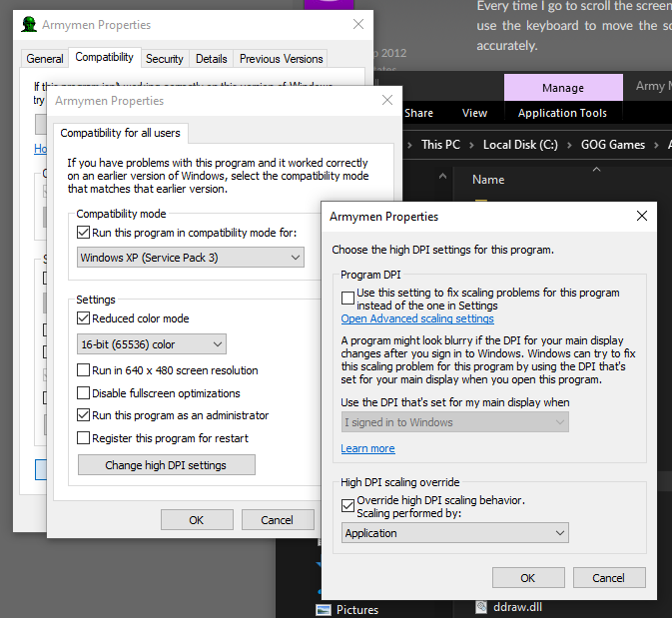The image size is (672, 618).
Task: Expand breadcrumb chevron after This PC
Action: point(471,145)
